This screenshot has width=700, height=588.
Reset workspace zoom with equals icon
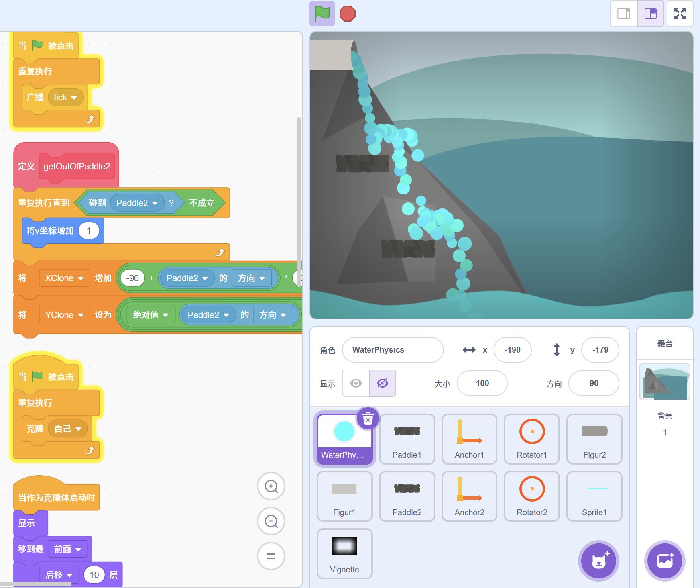[271, 556]
